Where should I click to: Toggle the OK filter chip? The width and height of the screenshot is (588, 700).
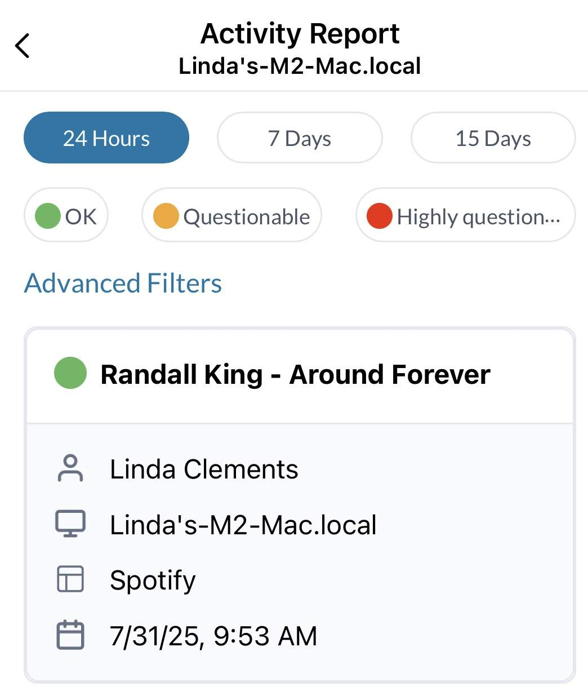66,215
